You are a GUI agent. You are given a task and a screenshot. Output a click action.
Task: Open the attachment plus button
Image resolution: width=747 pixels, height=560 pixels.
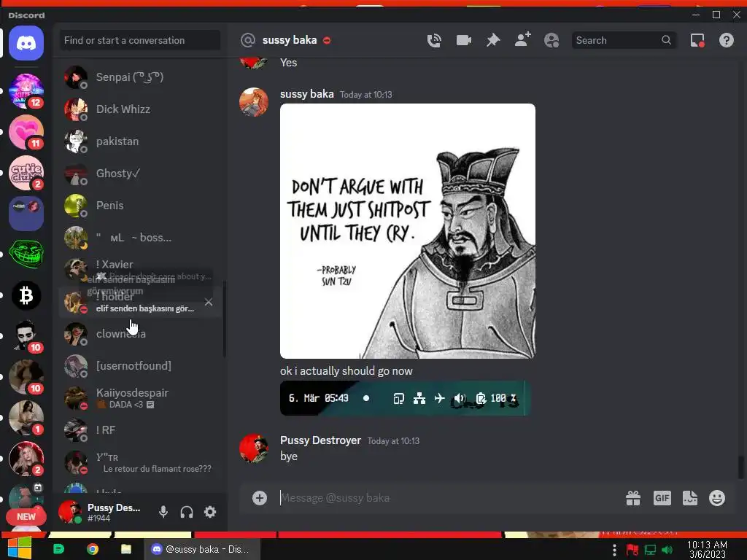(260, 498)
